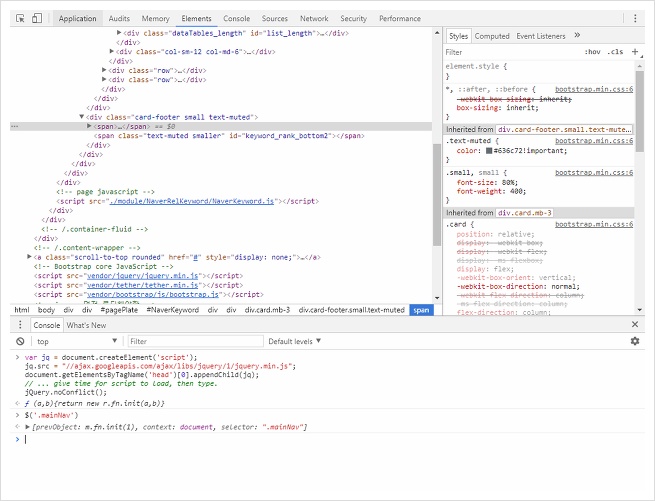The width and height of the screenshot is (655, 501).
Task: Click the Elements panel vertical scrollbar thumb
Action: (437, 195)
